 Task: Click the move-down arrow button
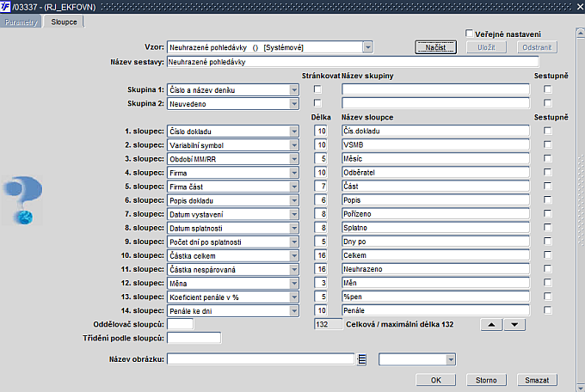pos(514,324)
